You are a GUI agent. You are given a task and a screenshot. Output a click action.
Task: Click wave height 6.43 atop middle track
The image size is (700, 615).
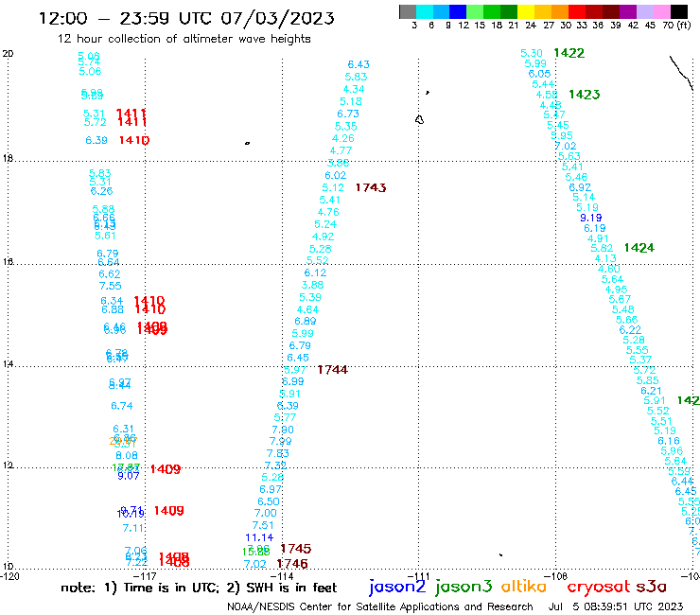tap(359, 64)
